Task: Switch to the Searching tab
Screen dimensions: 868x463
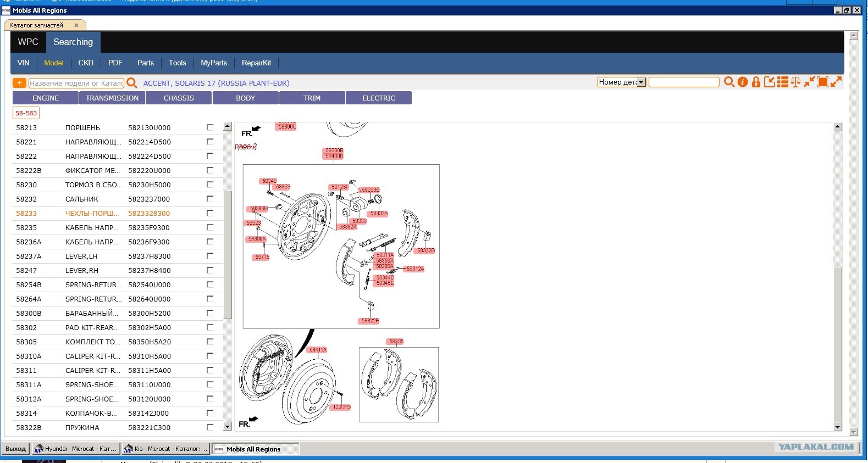Action: 73,42
